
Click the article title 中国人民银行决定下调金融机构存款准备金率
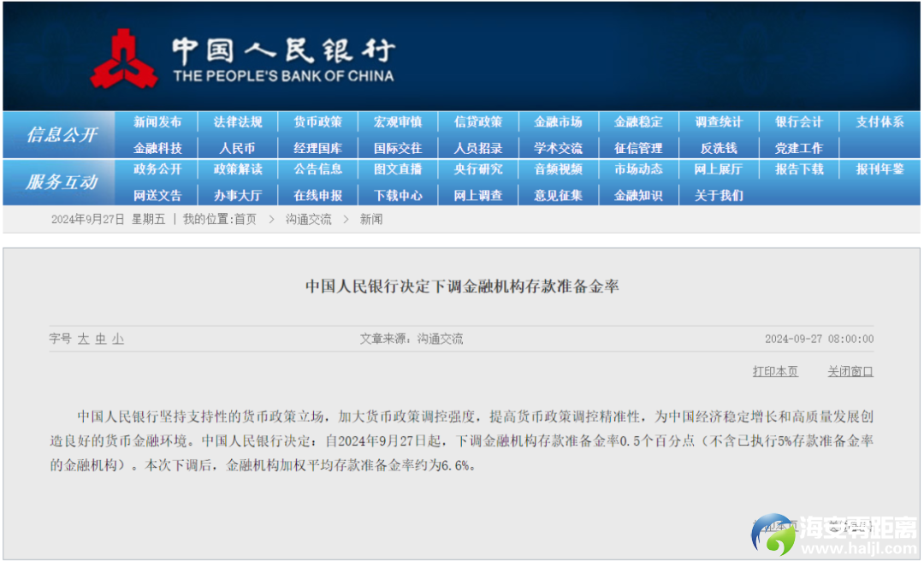(x=462, y=286)
